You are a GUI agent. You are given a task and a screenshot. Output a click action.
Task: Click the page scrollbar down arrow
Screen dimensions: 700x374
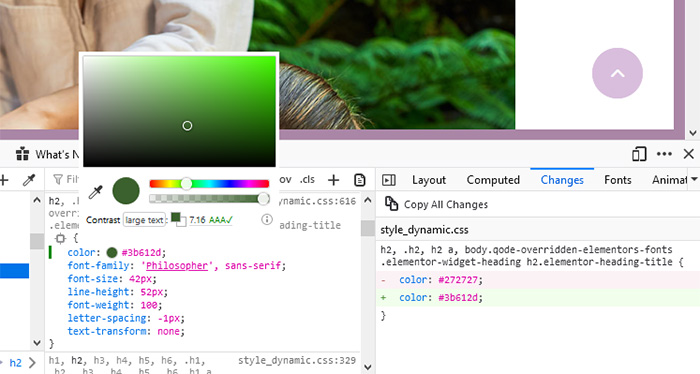(692, 133)
